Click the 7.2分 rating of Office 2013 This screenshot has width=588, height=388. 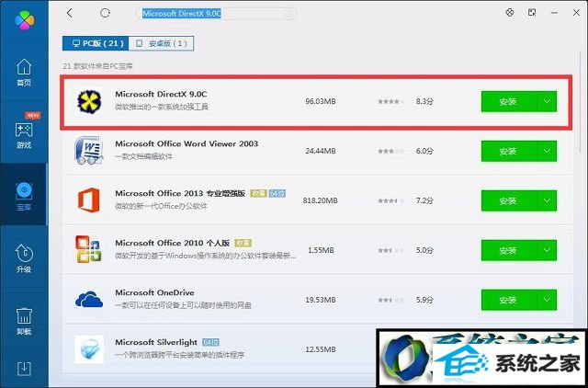coord(424,200)
